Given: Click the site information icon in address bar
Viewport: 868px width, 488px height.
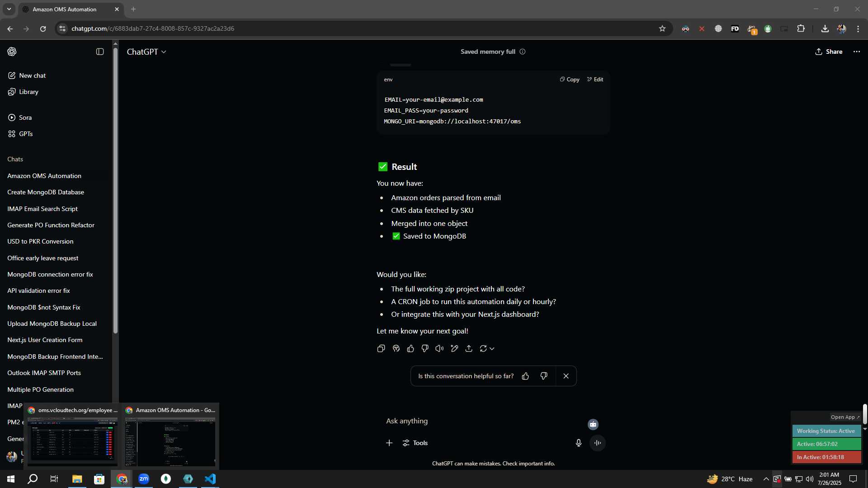Looking at the screenshot, I should point(62,28).
